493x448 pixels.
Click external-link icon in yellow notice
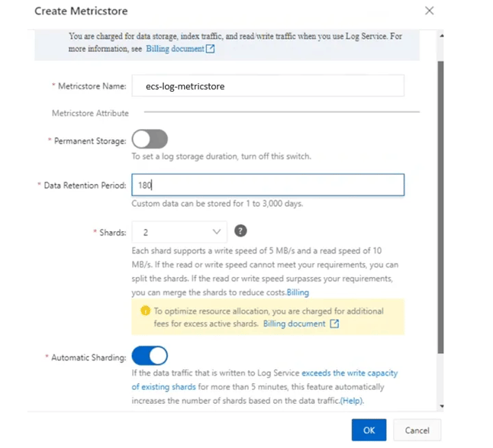coord(334,324)
